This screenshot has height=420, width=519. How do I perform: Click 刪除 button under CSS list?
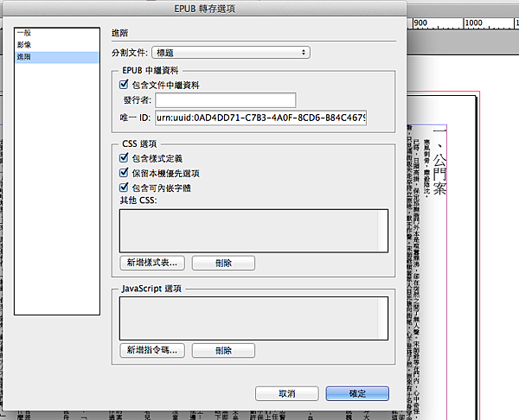pos(223,263)
